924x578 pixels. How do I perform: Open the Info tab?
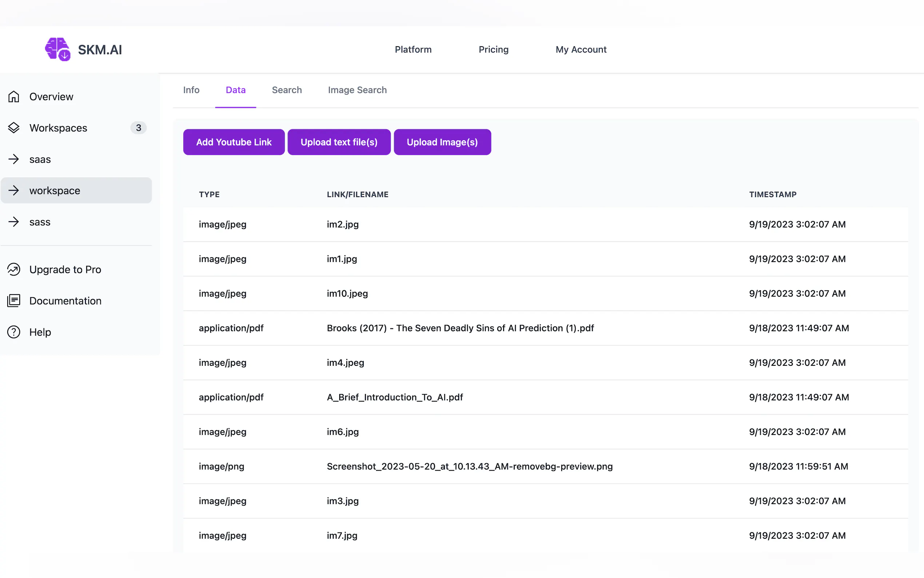click(x=191, y=90)
